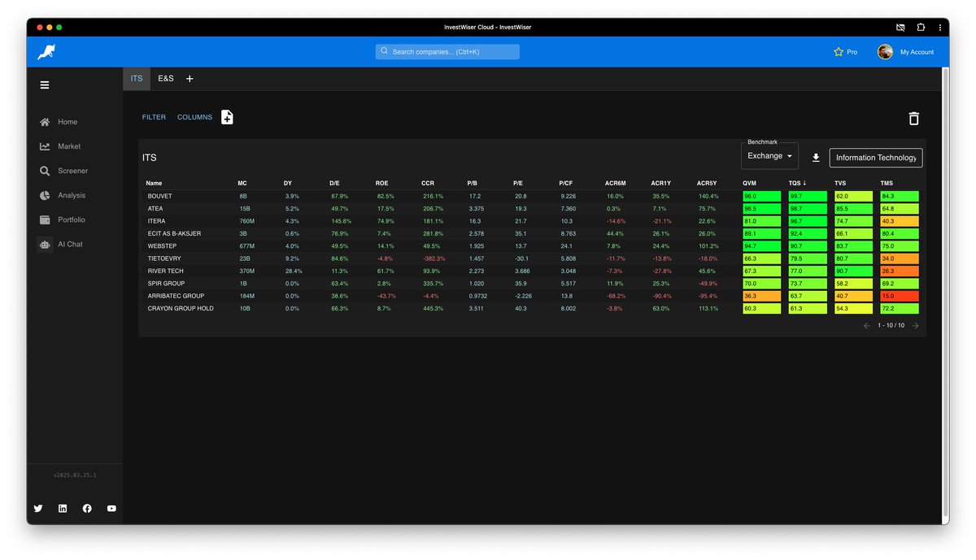Sort by the ACR5Y column header
Viewport: 976px width, 560px height.
707,183
